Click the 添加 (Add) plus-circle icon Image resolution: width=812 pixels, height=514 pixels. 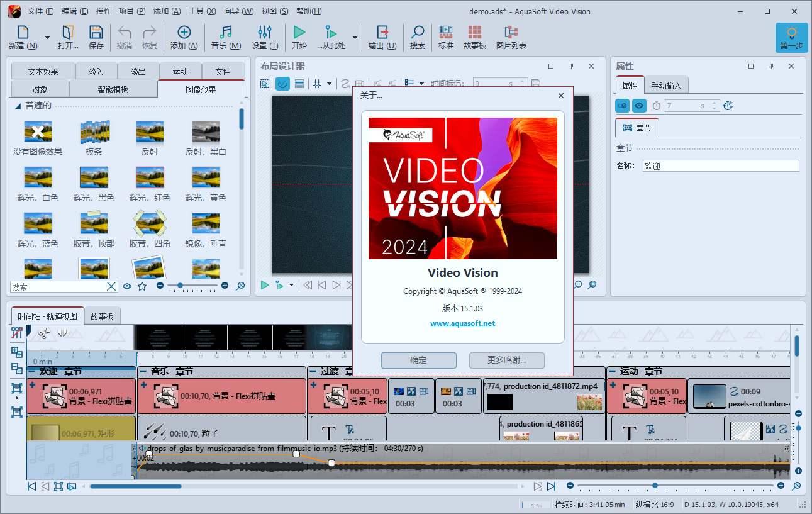point(184,33)
